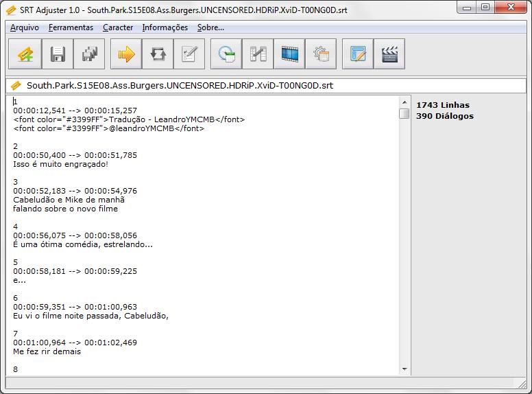Click the orange right arrow toolbar icon
The image size is (532, 394).
[x=126, y=54]
